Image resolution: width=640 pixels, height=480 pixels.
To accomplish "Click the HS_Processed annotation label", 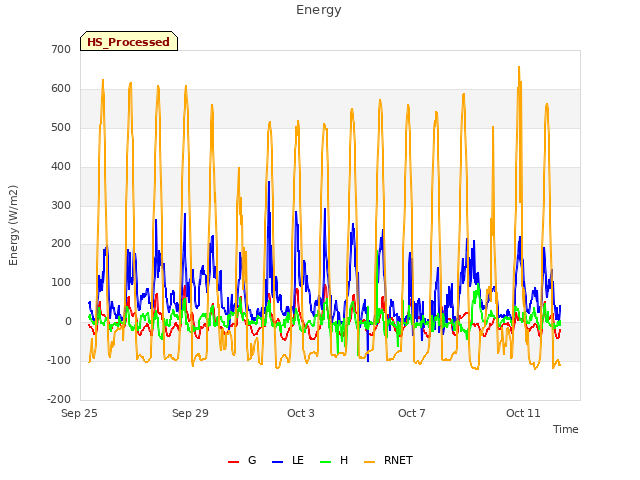I will [129, 41].
